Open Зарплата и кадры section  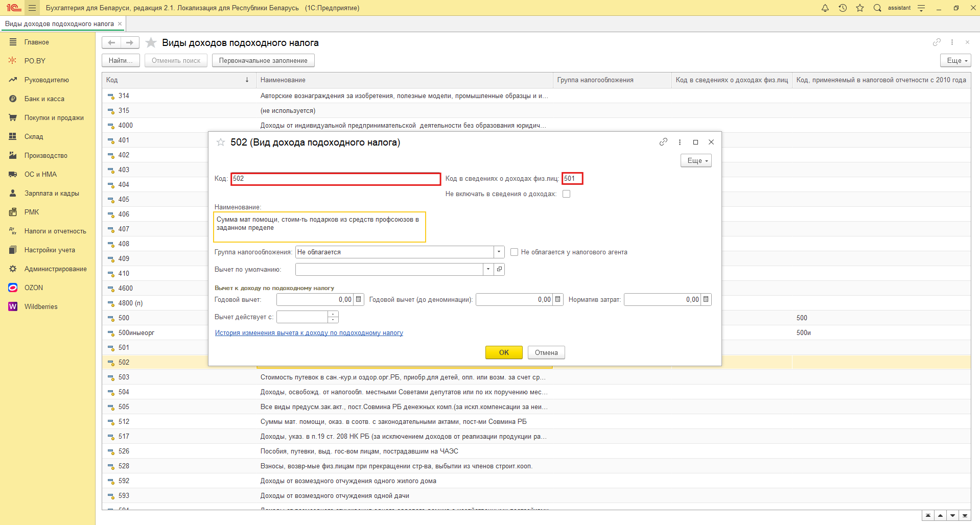(52, 194)
